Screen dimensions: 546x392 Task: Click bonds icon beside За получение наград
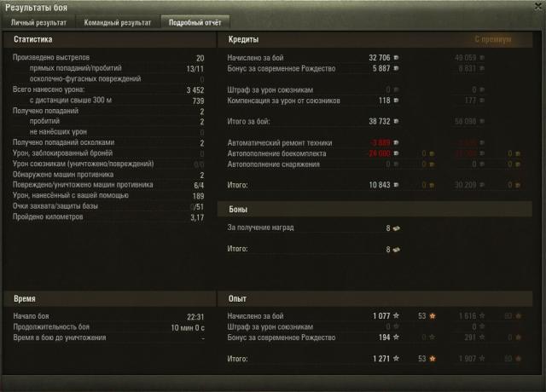click(397, 228)
